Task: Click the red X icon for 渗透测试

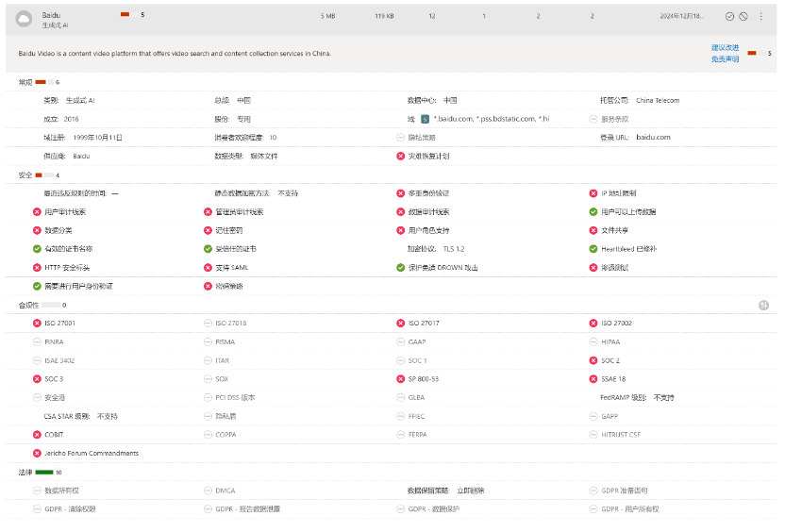Action: point(593,268)
